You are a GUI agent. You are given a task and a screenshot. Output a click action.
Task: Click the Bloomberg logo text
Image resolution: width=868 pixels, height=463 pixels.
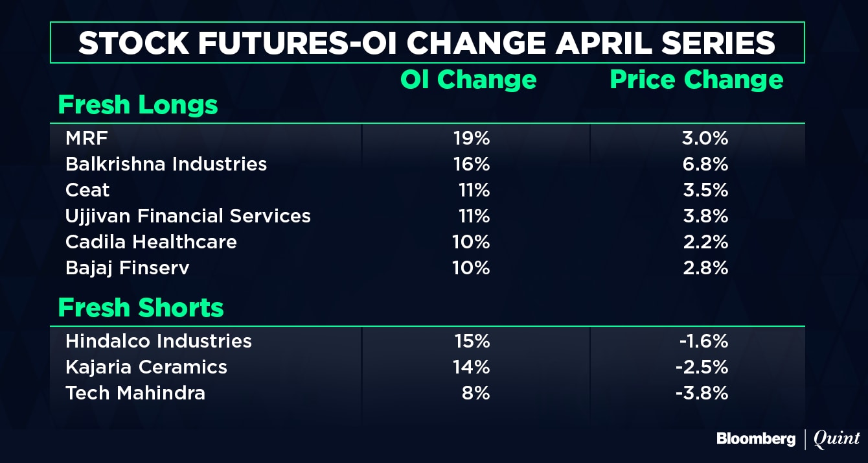click(x=756, y=439)
